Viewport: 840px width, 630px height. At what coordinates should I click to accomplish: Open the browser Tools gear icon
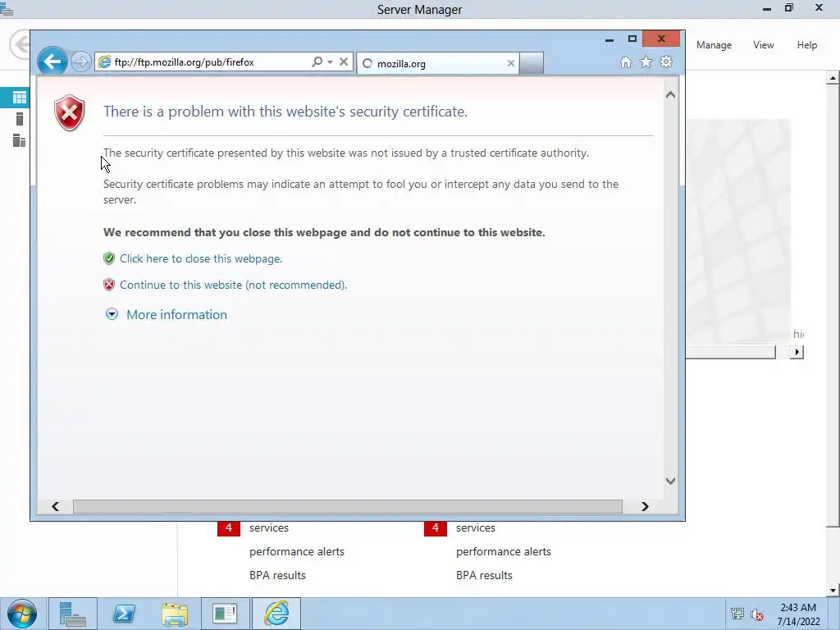666,62
